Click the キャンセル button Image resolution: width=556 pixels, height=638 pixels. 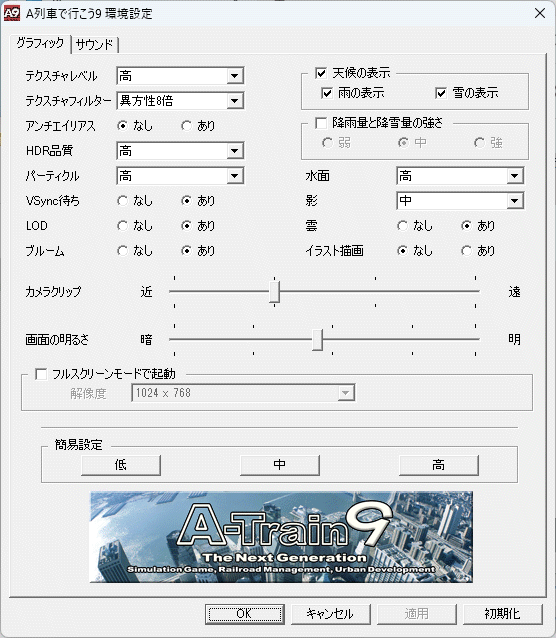pyautogui.click(x=331, y=614)
